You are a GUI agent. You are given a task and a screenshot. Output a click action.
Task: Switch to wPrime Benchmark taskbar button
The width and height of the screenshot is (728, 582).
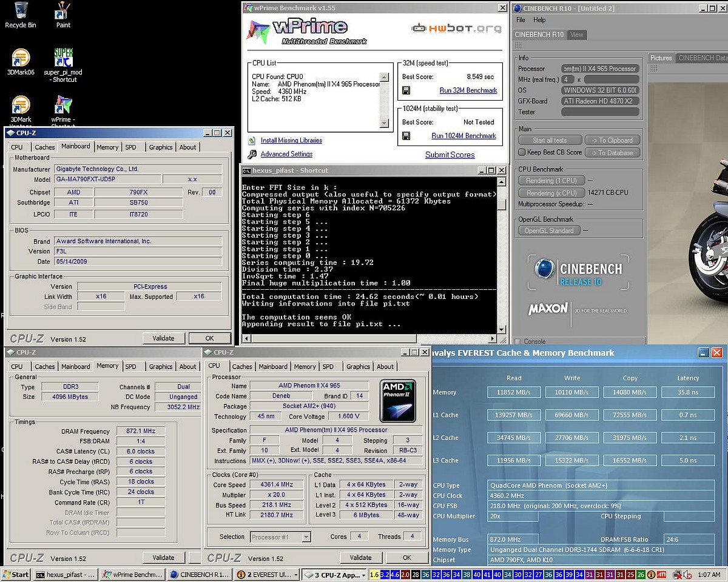(132, 574)
